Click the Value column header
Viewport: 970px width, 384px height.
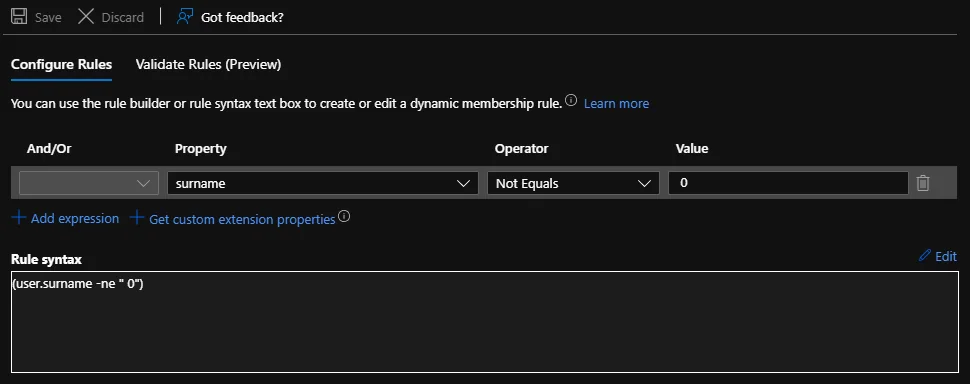(692, 148)
